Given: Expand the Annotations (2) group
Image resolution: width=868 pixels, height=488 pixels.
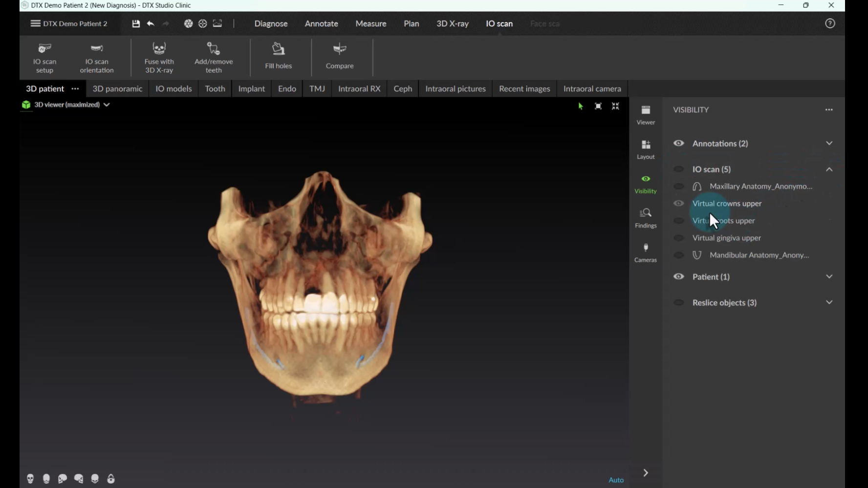Looking at the screenshot, I should [829, 144].
